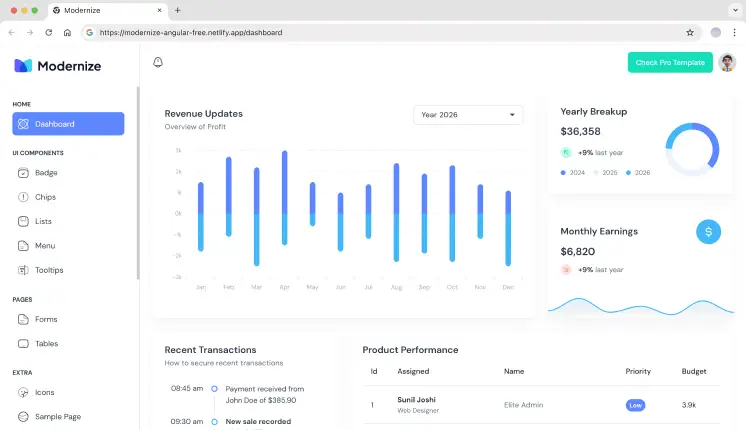
Task: Click the Yearly Breakup donut chart
Action: (x=692, y=149)
